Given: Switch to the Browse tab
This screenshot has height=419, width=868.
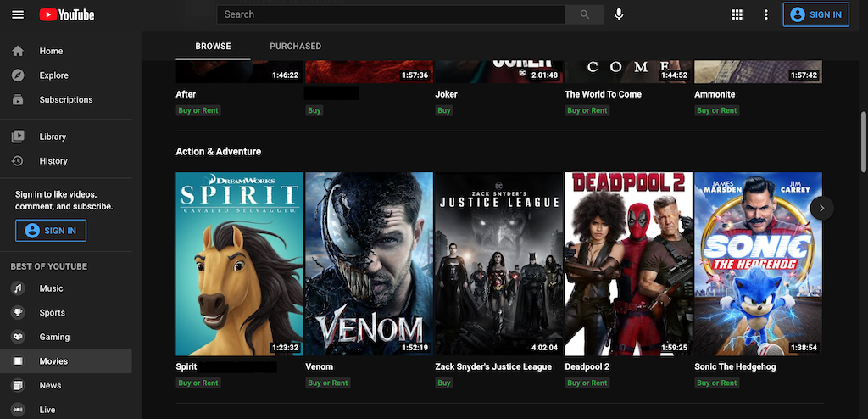Looking at the screenshot, I should point(213,47).
